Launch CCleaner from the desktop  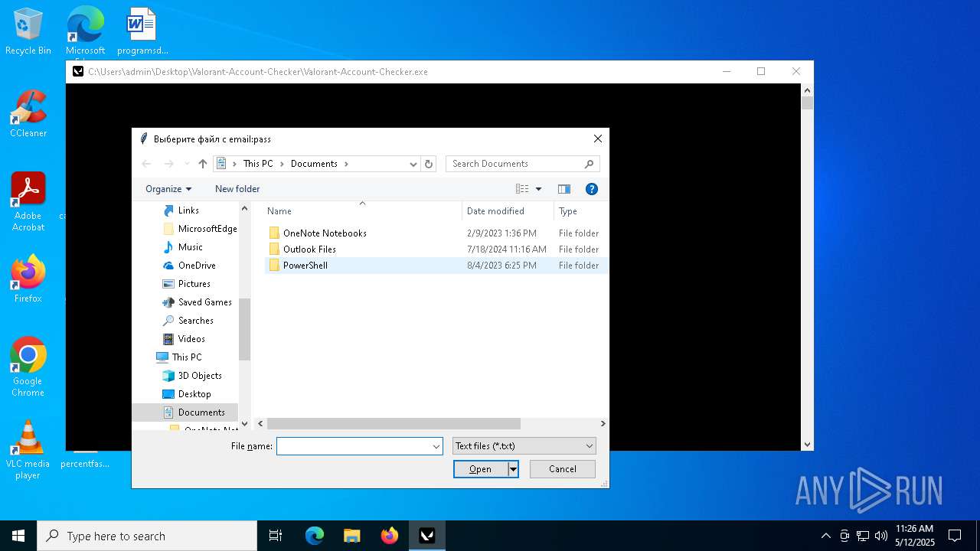(28, 114)
